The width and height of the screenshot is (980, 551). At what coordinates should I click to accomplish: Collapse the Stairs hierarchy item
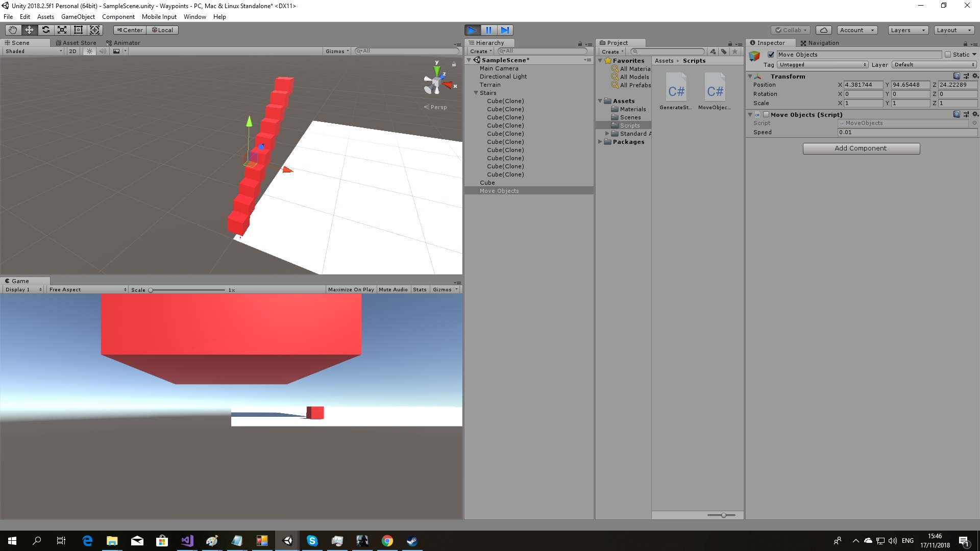[476, 93]
